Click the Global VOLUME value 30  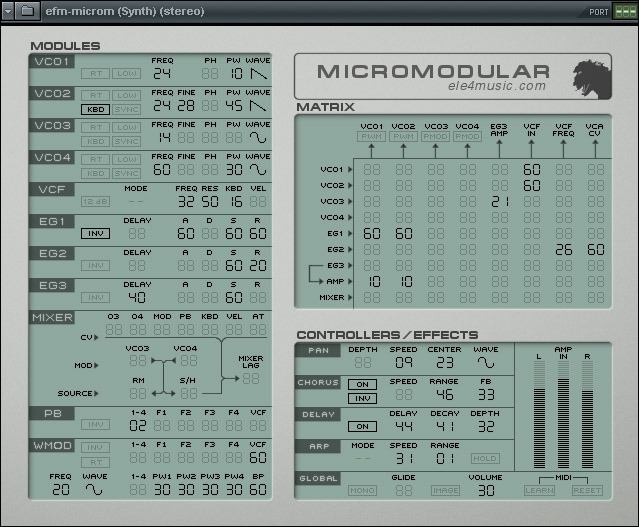(486, 491)
